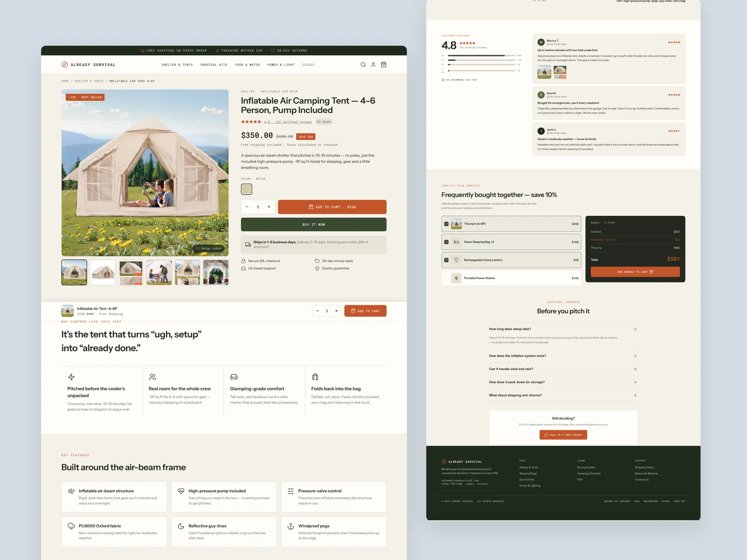Decrease quantity with minus in sticky bar

[317, 311]
